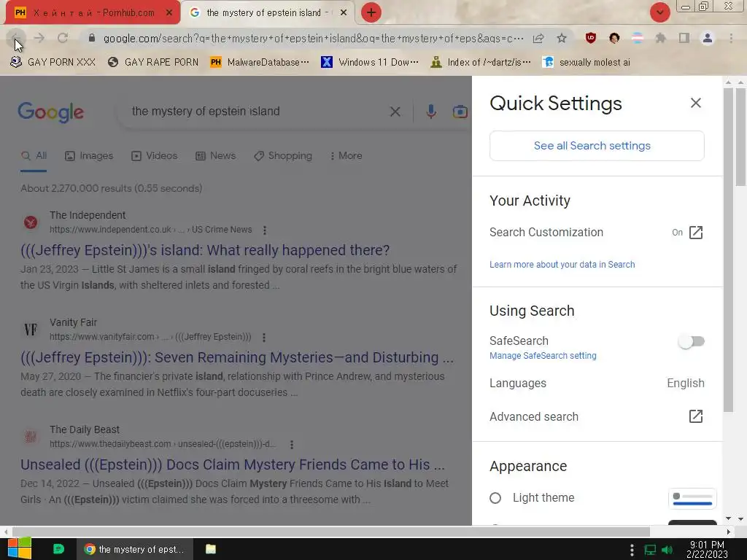Click the padlock site info icon
Viewport: 747px width, 560px height.
[92, 38]
